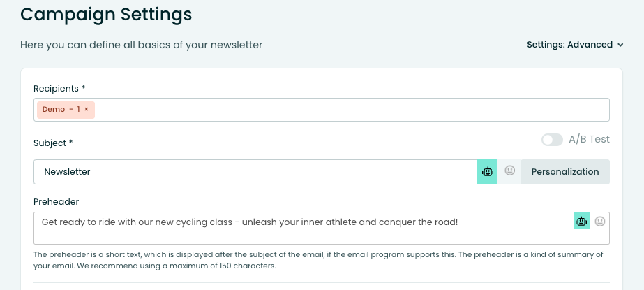Open the emoji picker in the Subject field
Image resolution: width=644 pixels, height=290 pixels.
click(510, 171)
